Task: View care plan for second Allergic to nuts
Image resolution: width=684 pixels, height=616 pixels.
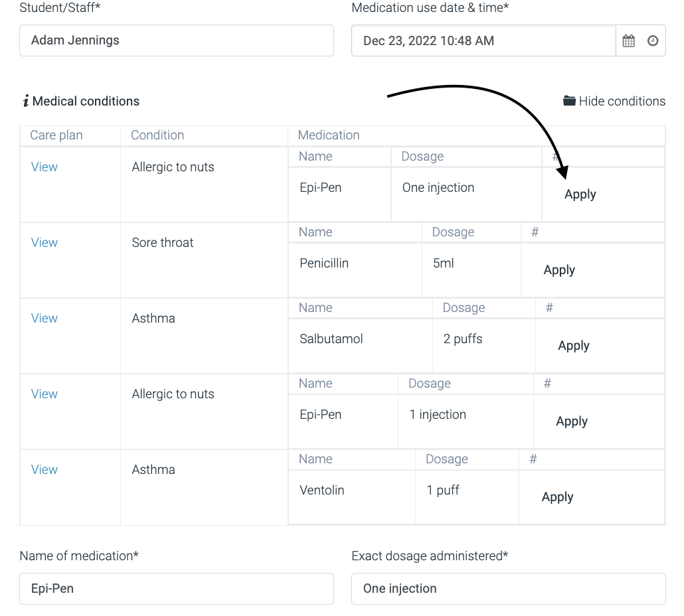Action: (x=44, y=394)
